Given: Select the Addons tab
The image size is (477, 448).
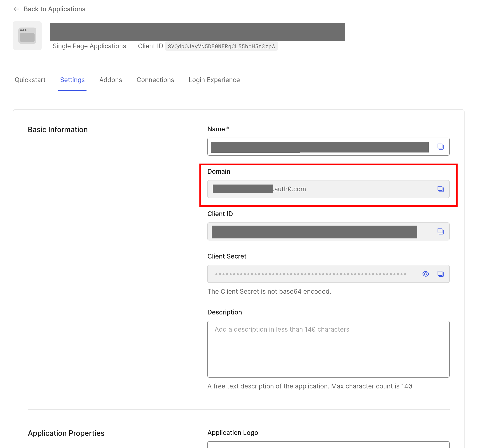Looking at the screenshot, I should 110,80.
